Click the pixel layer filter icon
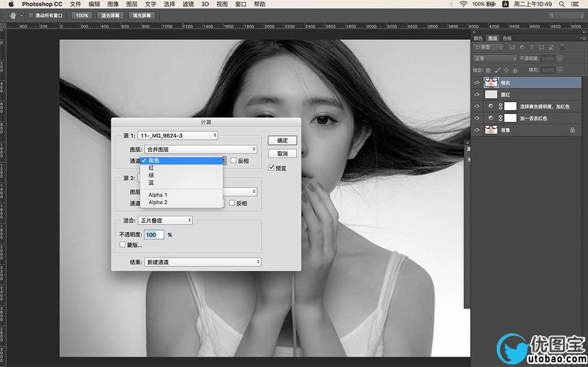 512,47
